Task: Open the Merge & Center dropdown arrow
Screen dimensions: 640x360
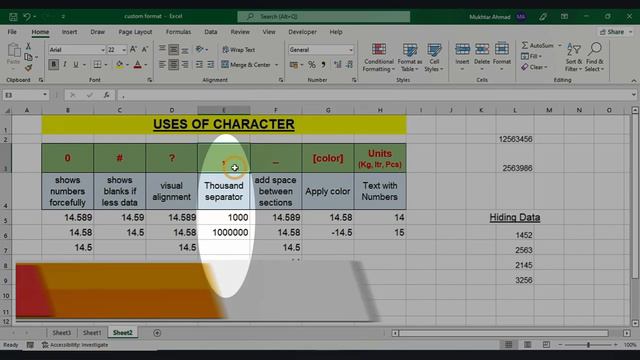Action: [277, 64]
